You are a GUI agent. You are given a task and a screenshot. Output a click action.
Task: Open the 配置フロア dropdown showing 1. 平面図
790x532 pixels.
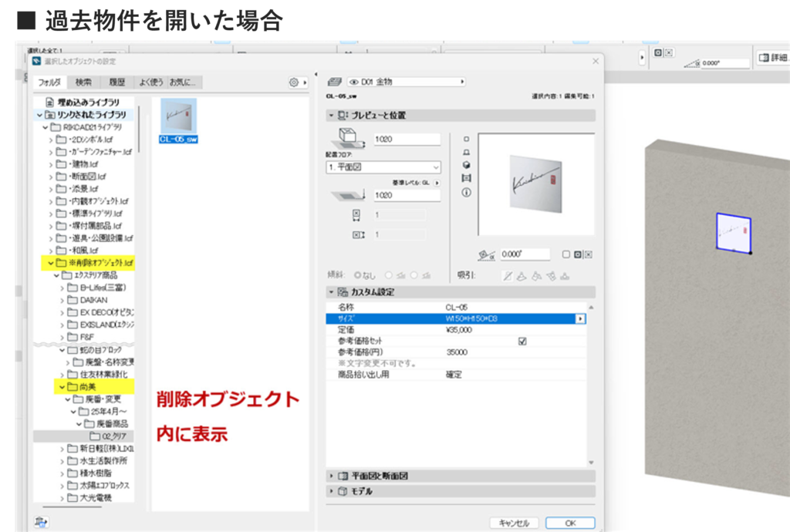coord(383,167)
